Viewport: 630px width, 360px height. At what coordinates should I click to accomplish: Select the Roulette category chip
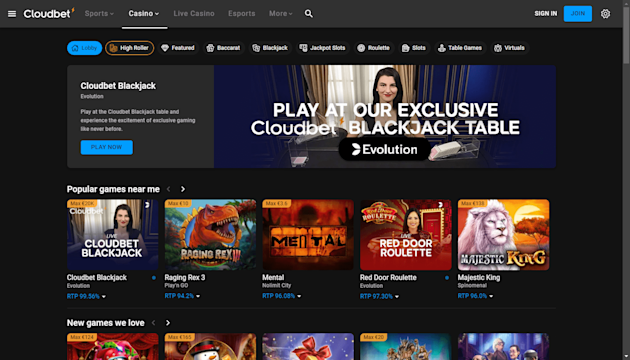[x=374, y=48]
